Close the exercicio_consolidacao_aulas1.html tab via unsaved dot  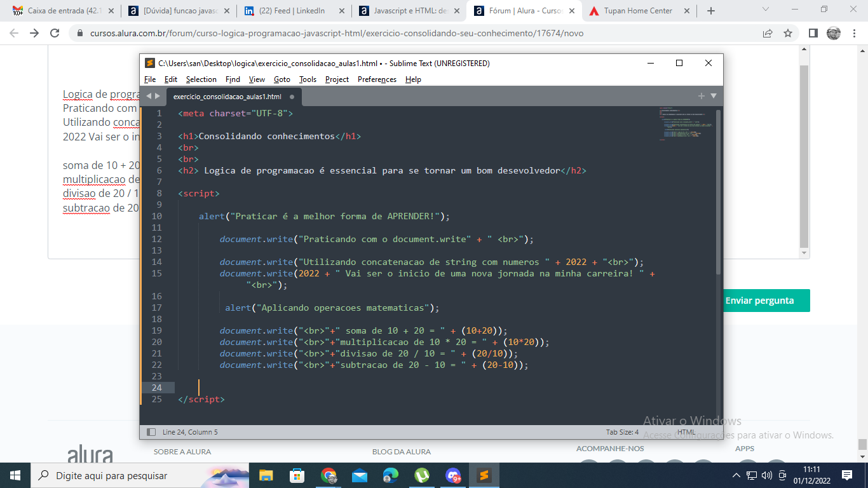tap(292, 97)
